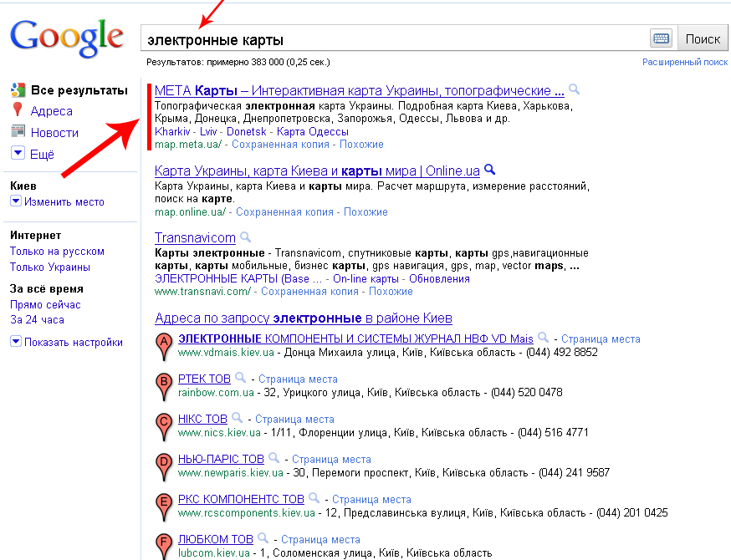This screenshot has height=560, width=731.
Task: Open the Lviv sitelink
Action: click(x=208, y=132)
